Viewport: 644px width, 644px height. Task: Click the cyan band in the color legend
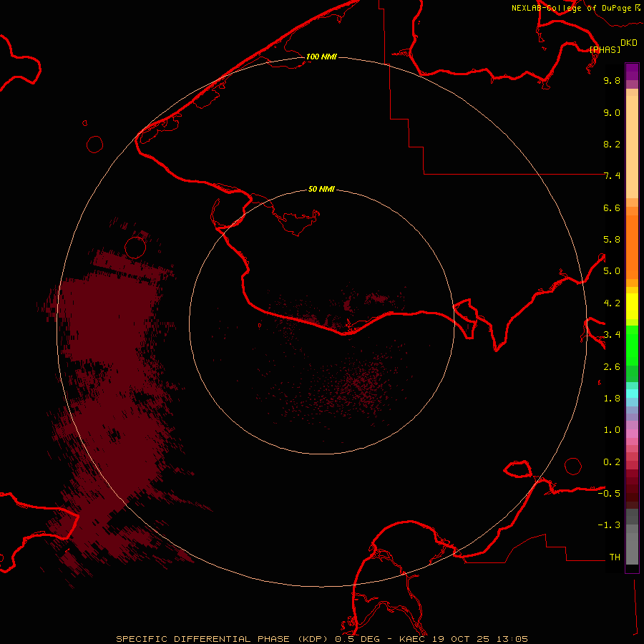tap(632, 394)
